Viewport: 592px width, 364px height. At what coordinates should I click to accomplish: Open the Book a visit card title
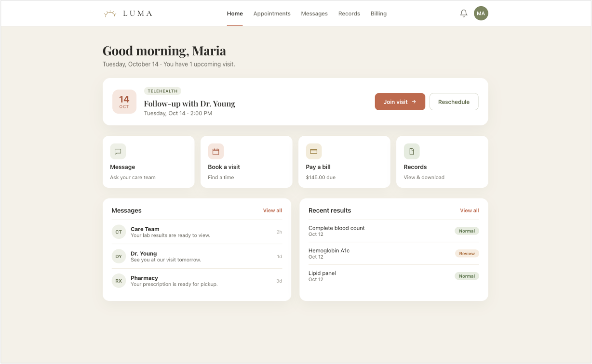click(x=224, y=167)
